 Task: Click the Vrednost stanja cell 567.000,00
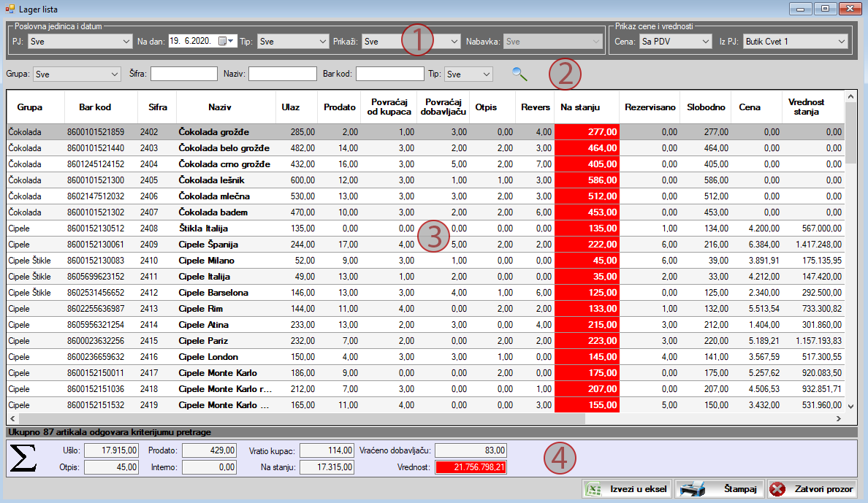[x=814, y=229]
